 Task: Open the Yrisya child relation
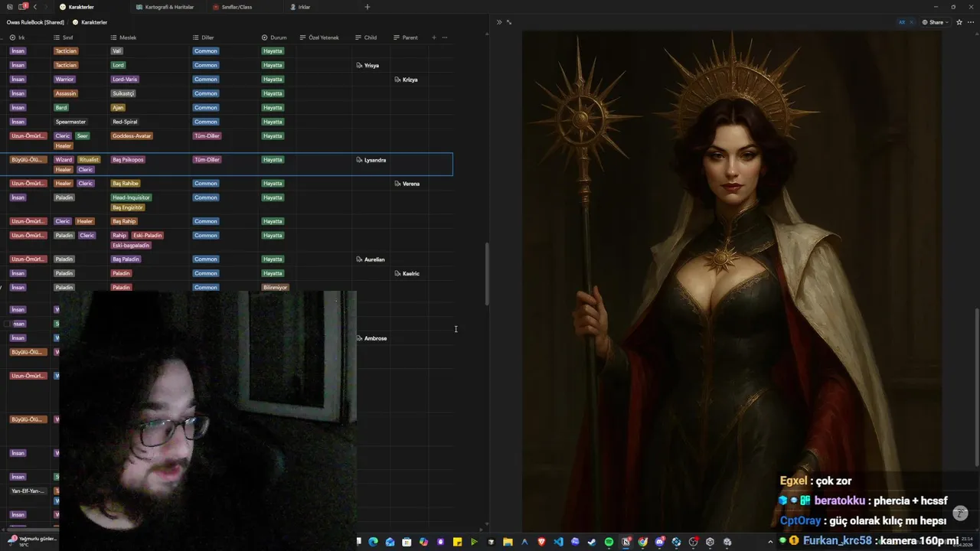tap(367, 66)
